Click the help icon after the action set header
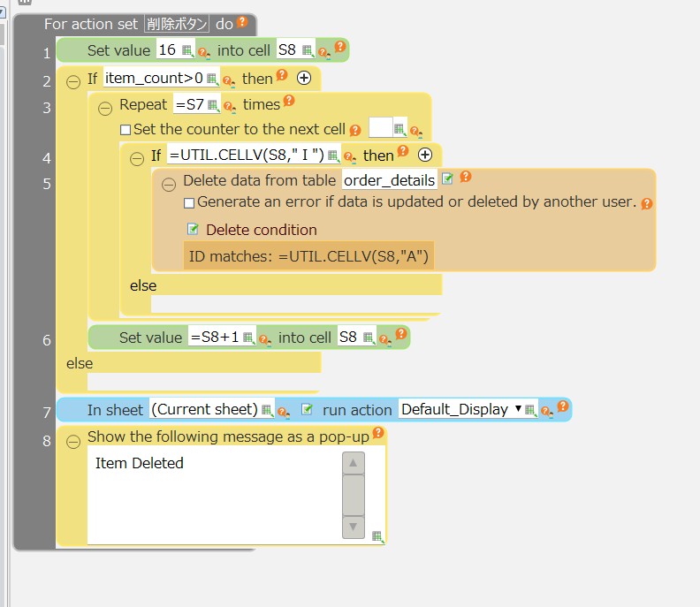Image resolution: width=700 pixels, height=607 pixels. coord(242,23)
